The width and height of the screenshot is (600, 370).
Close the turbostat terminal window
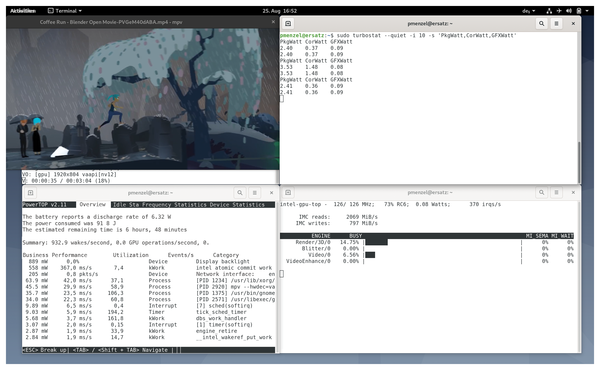pos(573,24)
